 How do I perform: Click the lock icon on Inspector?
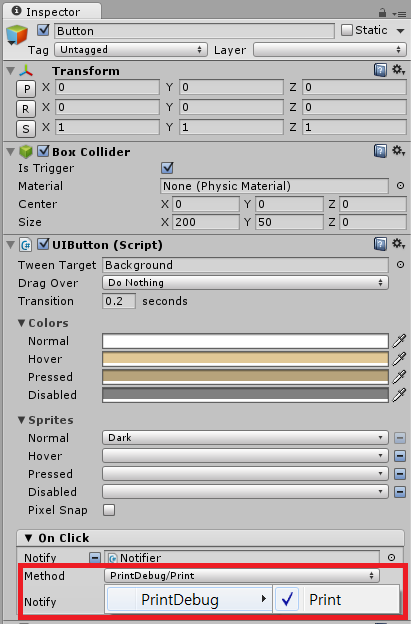[382, 13]
